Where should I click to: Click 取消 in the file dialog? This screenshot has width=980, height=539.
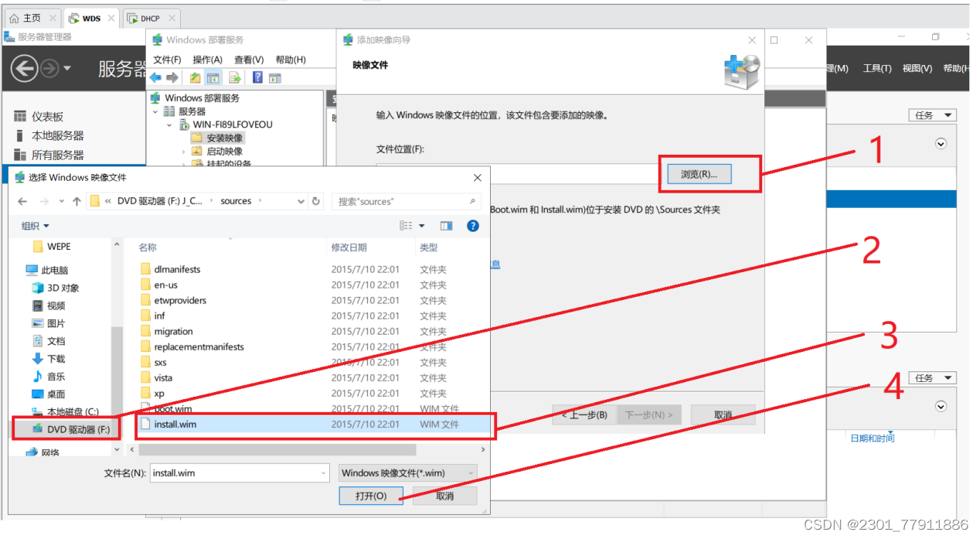point(444,496)
